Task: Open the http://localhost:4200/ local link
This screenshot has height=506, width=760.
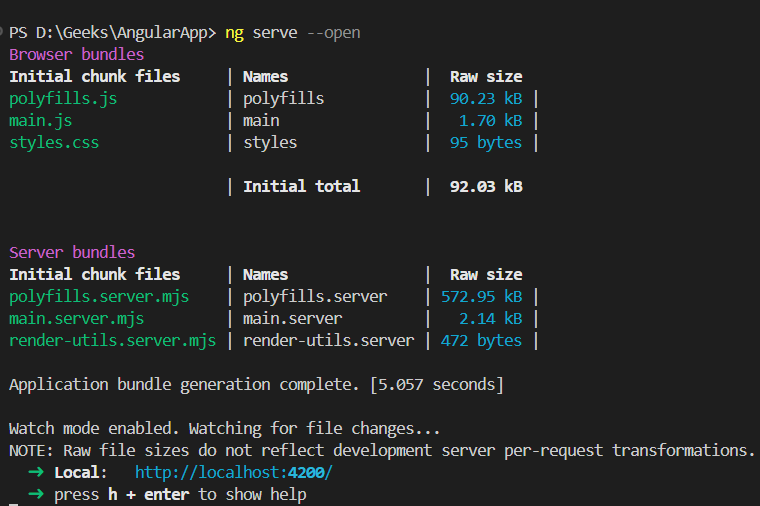Action: click(x=233, y=472)
